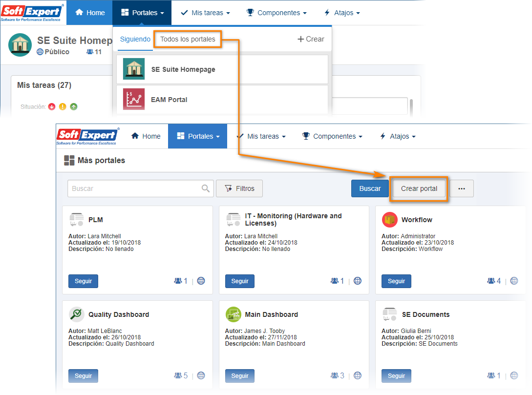Click the globe icon on IT - Monitoring card

[358, 281]
